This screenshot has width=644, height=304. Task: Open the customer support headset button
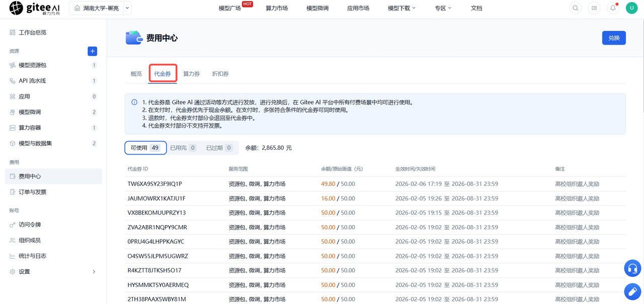tap(632, 268)
